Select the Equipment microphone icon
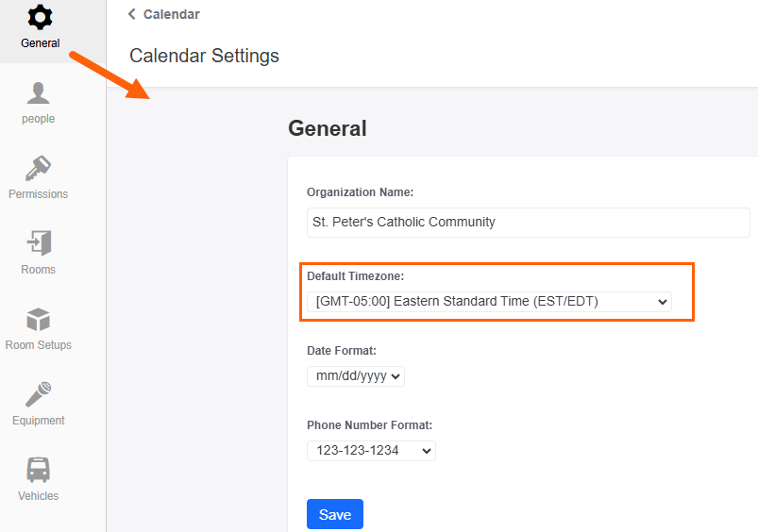758x532 pixels. 38,394
